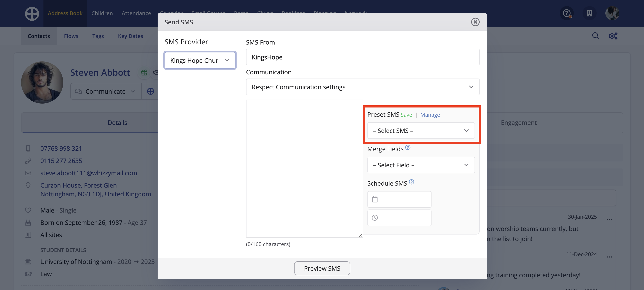Click Steven Abbott's profile photo
The width and height of the screenshot is (644, 290).
[42, 82]
